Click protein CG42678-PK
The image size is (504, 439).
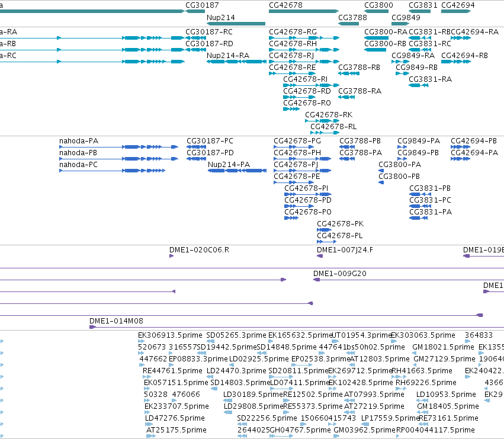tap(340, 223)
